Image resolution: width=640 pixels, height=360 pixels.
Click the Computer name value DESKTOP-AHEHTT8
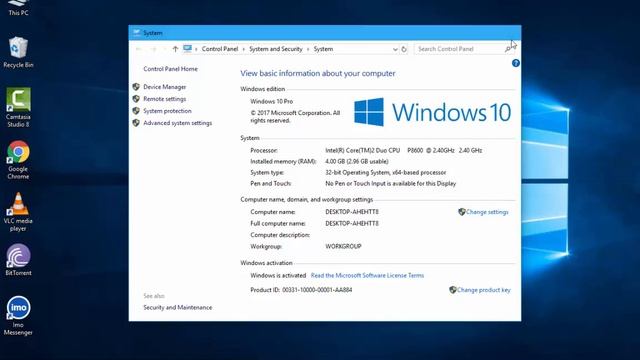click(x=352, y=212)
